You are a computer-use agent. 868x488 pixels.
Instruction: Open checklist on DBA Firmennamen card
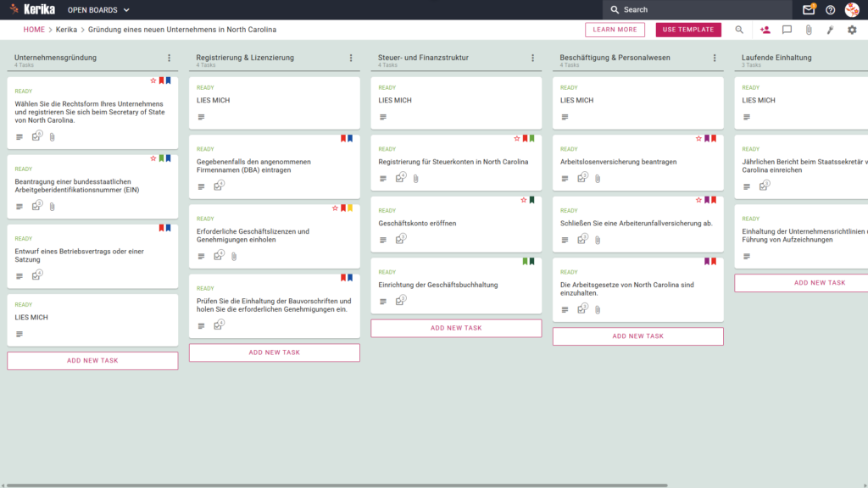point(219,186)
